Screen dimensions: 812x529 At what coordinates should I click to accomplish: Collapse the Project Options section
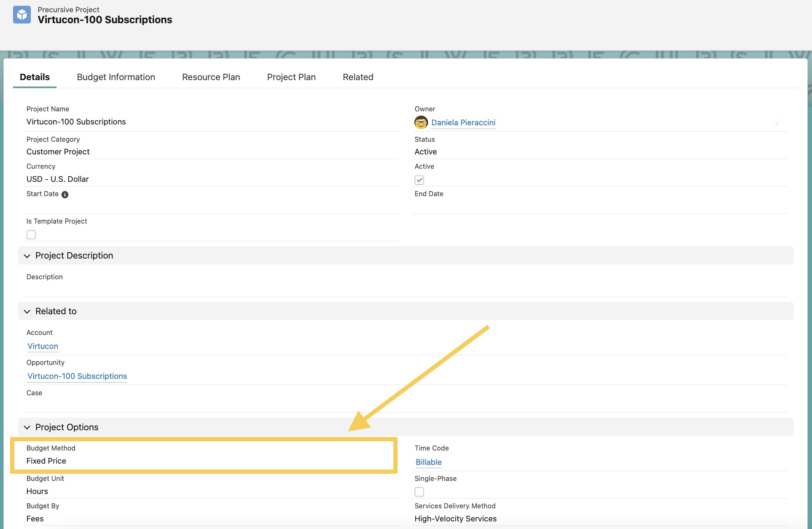tap(27, 428)
